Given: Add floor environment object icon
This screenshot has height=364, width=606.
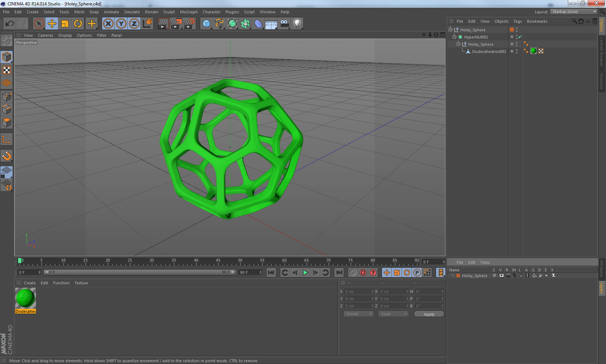Looking at the screenshot, I should 271,24.
